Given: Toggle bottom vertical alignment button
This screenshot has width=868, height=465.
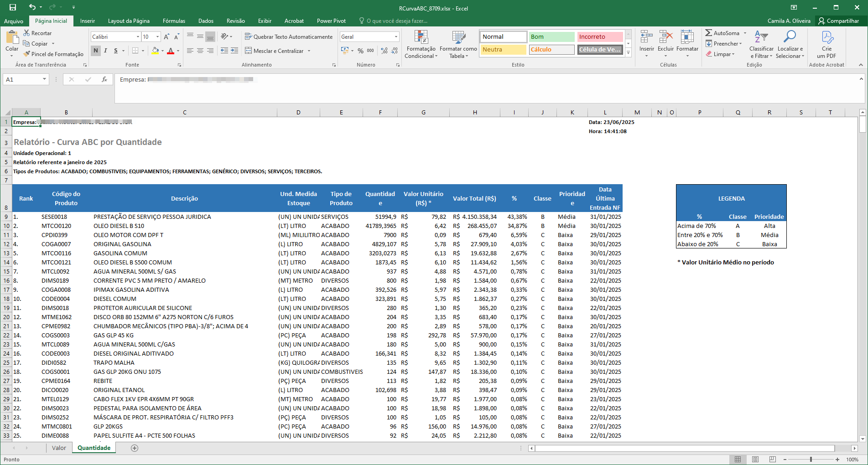Looking at the screenshot, I should click(x=210, y=36).
